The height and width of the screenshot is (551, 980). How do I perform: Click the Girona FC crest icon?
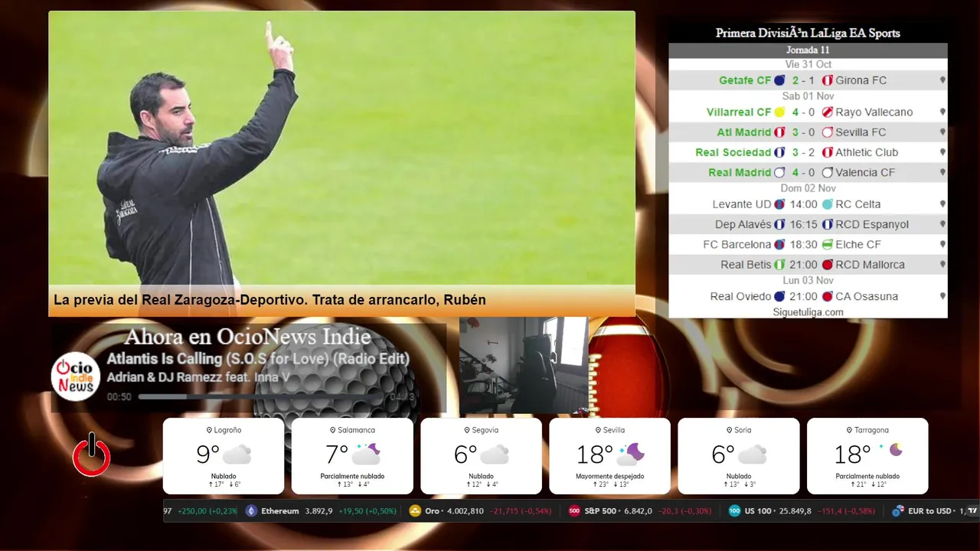(827, 80)
